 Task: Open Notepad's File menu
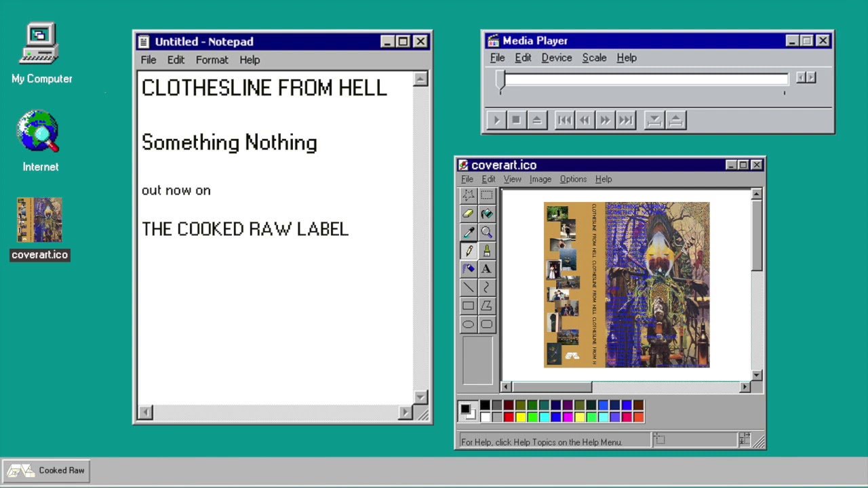coord(149,60)
